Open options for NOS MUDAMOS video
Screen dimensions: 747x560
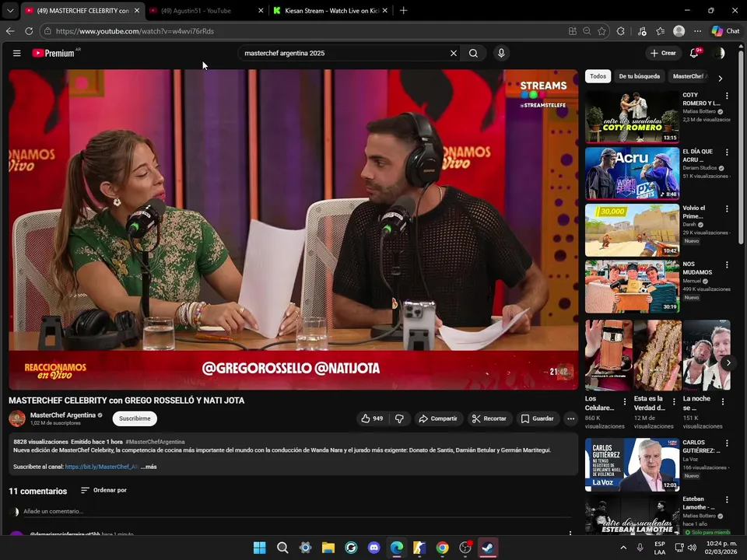(727, 264)
